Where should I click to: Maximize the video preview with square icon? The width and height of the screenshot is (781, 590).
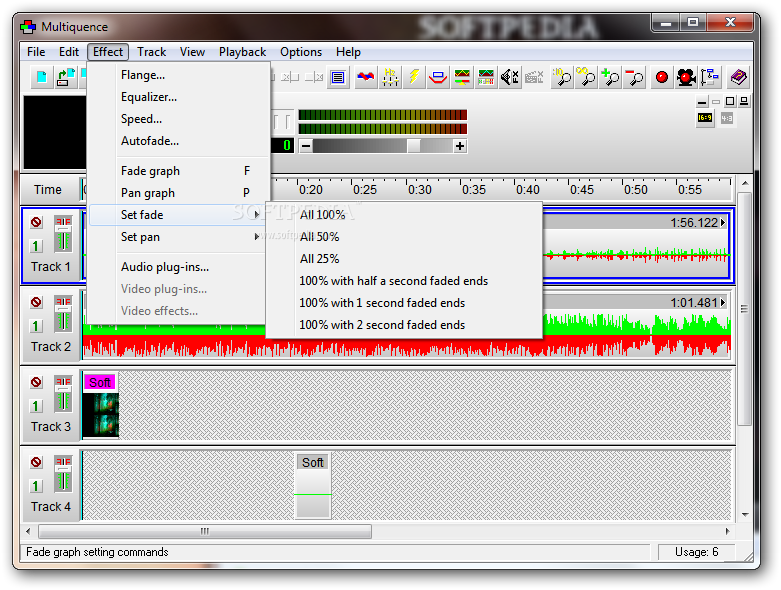click(x=730, y=102)
